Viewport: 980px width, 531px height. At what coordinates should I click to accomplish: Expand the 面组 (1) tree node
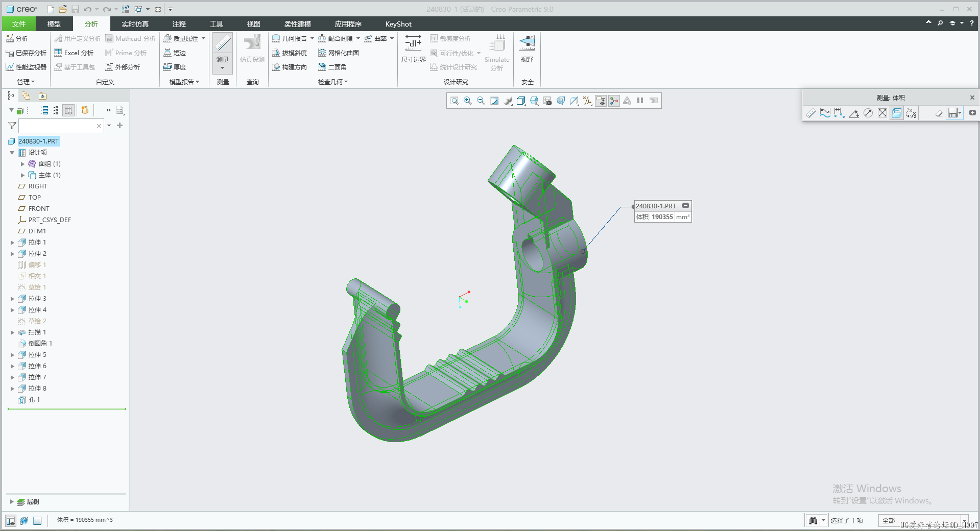coord(22,164)
